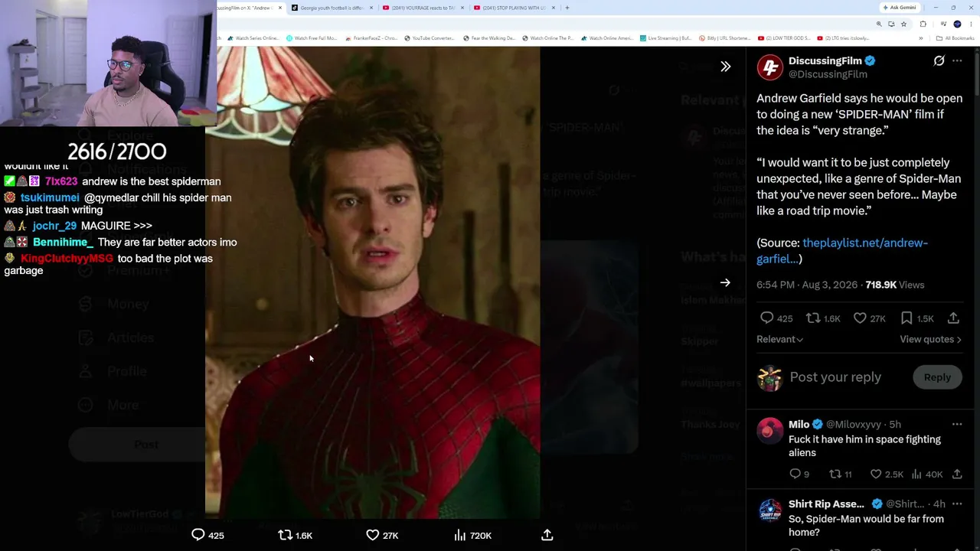980x551 pixels.
Task: Close the Georgia youth football tab
Action: (x=371, y=8)
